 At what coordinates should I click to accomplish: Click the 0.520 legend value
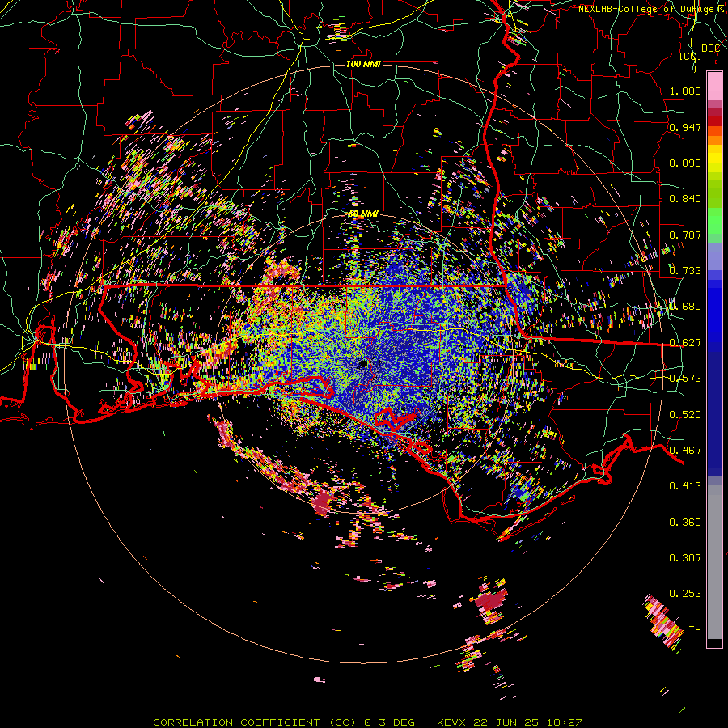point(685,415)
